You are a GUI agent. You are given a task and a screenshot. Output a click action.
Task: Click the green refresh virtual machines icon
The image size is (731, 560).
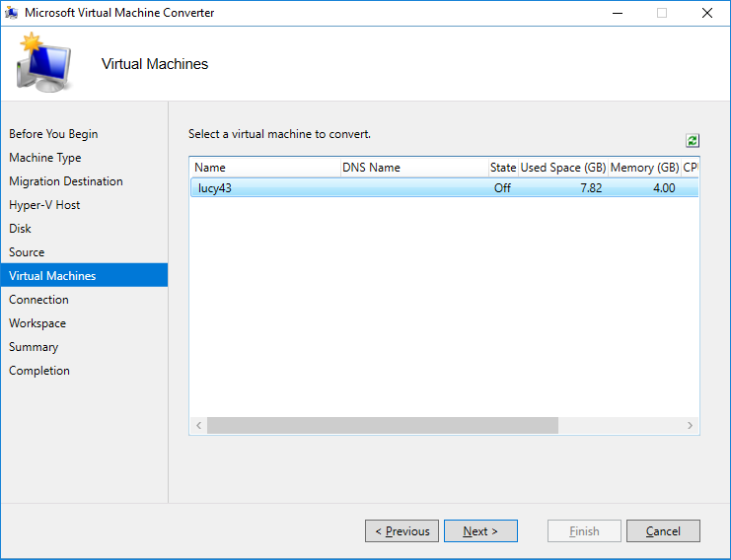click(693, 140)
